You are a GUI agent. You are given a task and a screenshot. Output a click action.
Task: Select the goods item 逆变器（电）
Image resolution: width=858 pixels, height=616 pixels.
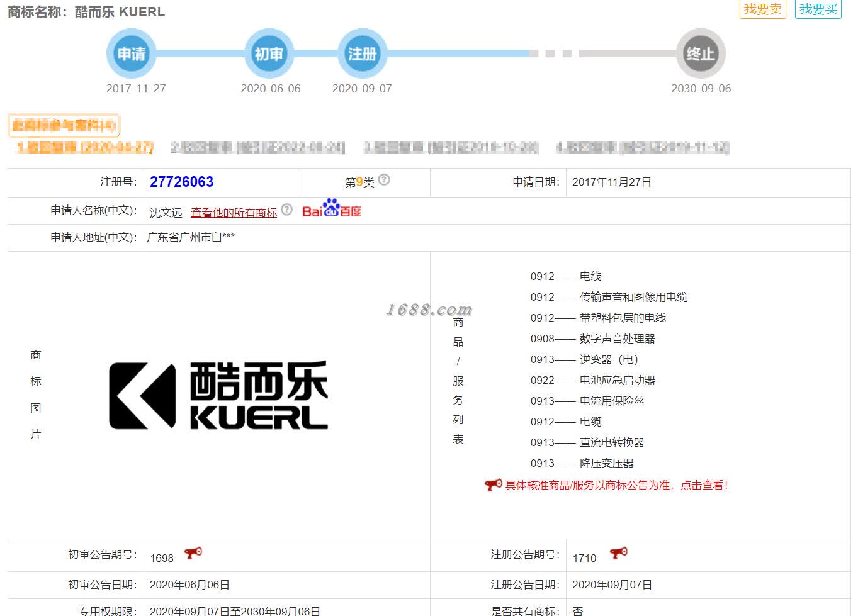coord(585,359)
